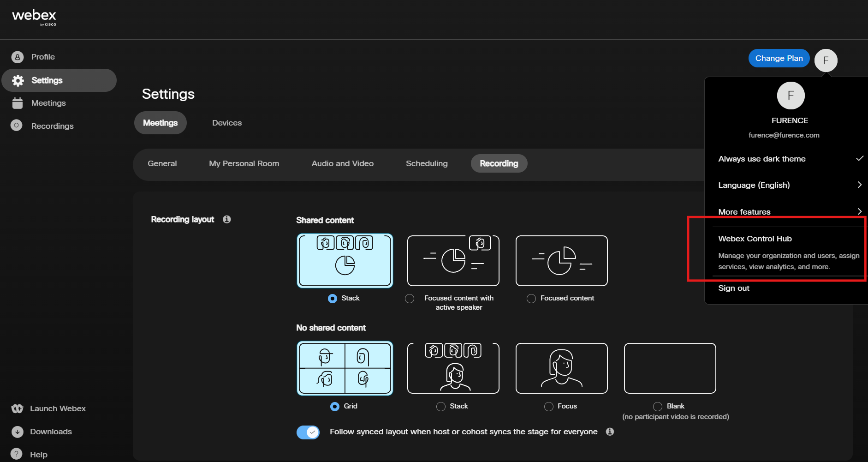Viewport: 868px width, 462px height.
Task: Select Focused content with active speaker thumbnail
Action: (x=453, y=261)
